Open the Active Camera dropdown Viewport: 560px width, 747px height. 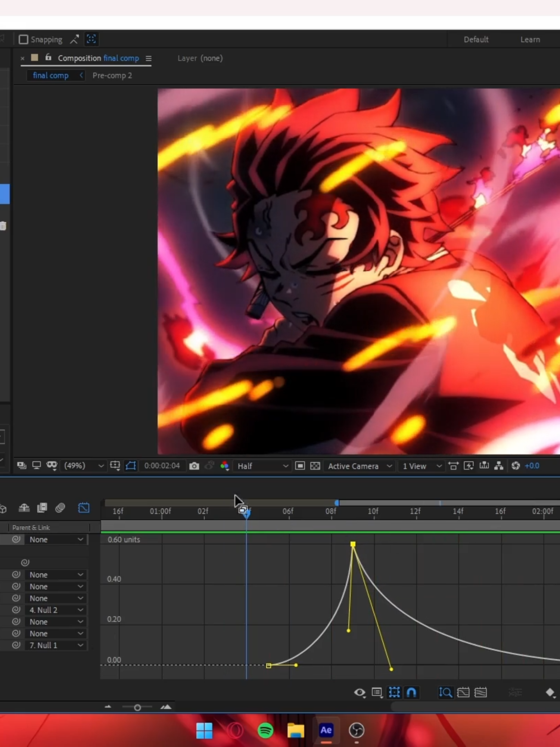coord(360,466)
